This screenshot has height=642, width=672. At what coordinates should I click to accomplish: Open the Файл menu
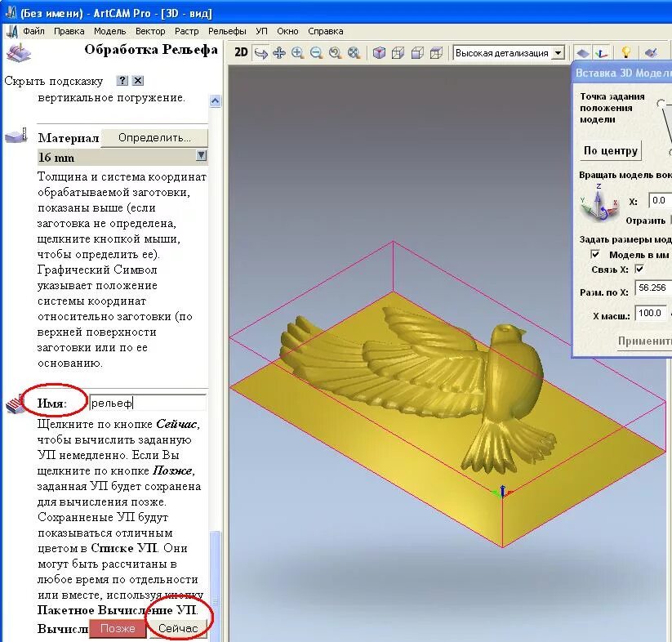[33, 31]
